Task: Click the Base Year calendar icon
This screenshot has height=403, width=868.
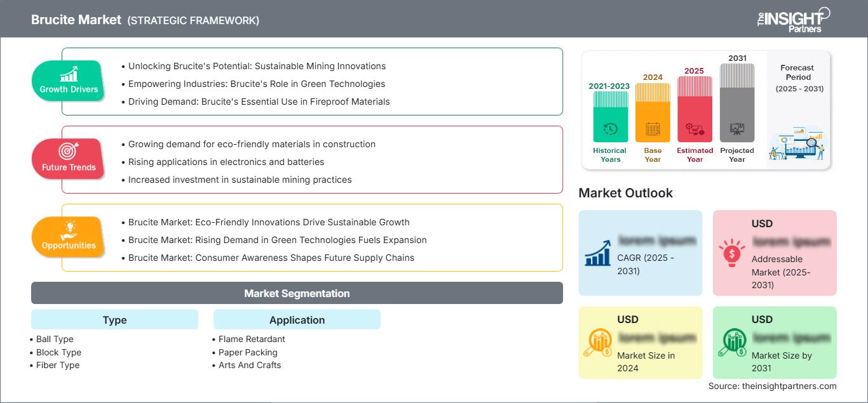Action: click(x=653, y=129)
